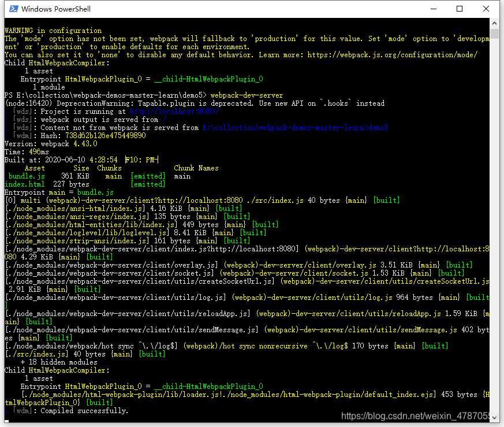This screenshot has width=504, height=427.
Task: Click the highlighted PM timestamp text
Action: (141, 159)
